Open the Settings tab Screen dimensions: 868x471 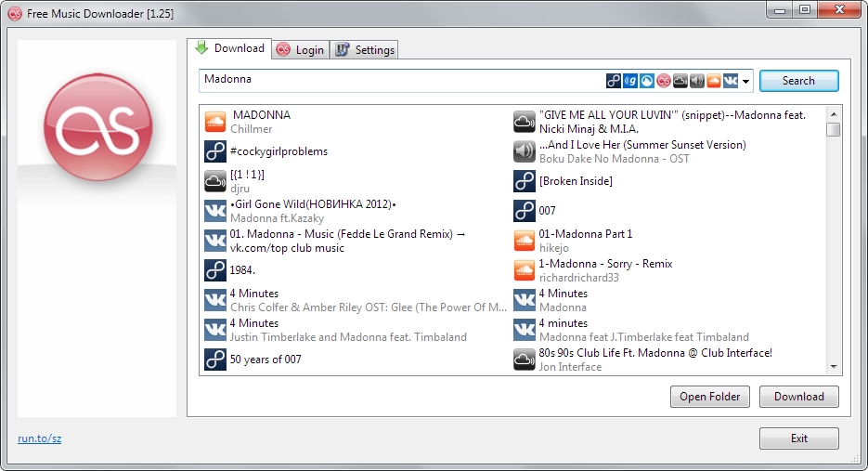click(x=365, y=50)
